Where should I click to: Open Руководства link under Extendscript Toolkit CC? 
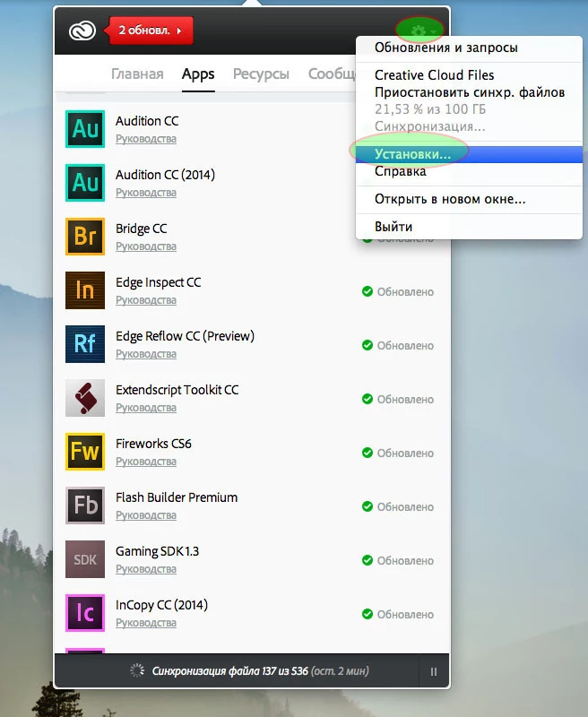146,408
